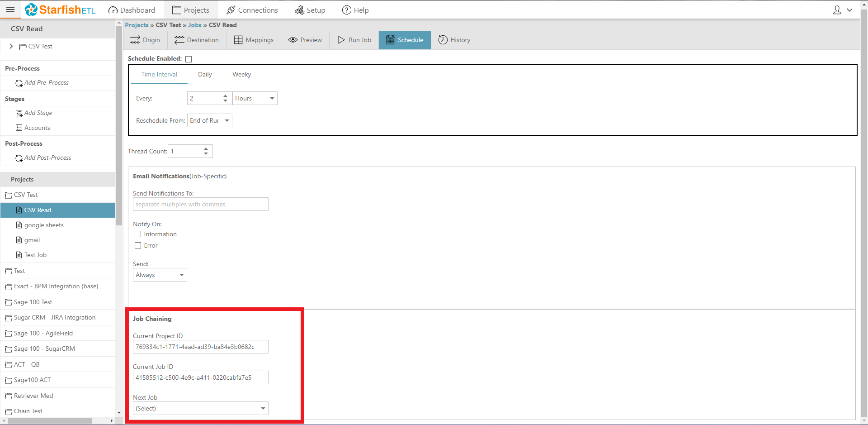Click the Sage 100 Test folder icon
868x425 pixels.
click(x=8, y=302)
